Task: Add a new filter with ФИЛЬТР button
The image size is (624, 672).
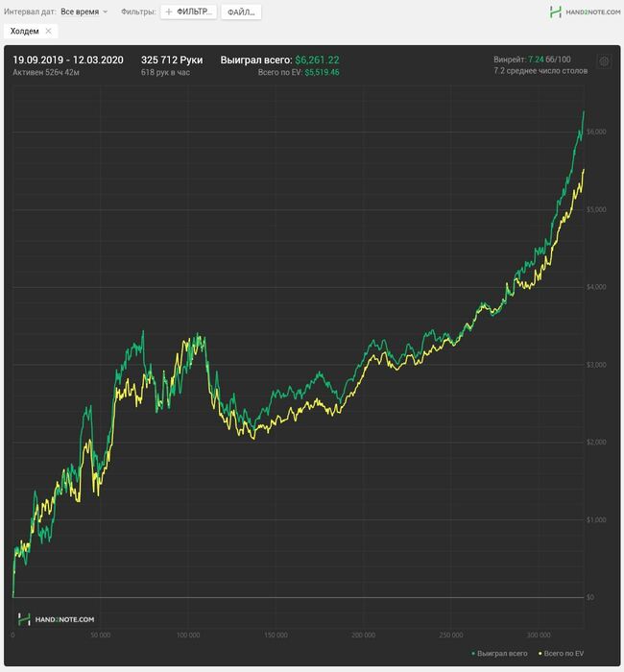Action: pyautogui.click(x=188, y=12)
